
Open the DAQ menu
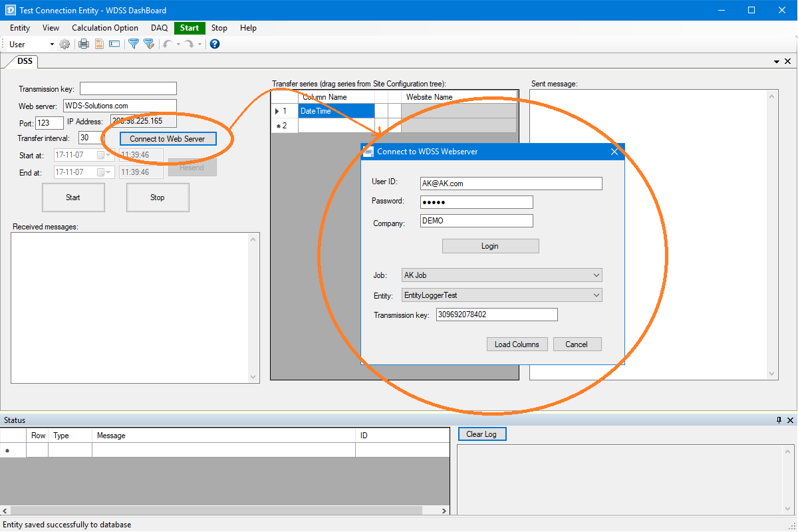159,28
